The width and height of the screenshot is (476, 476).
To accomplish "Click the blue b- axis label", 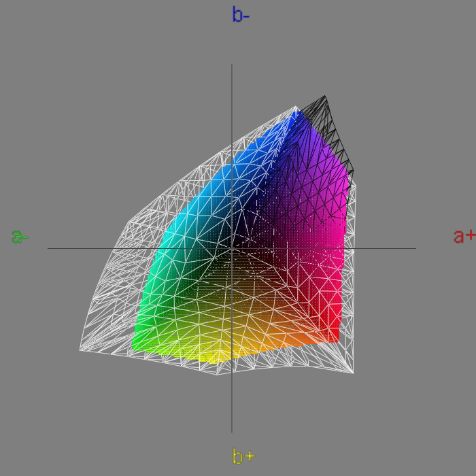I will click(x=241, y=15).
